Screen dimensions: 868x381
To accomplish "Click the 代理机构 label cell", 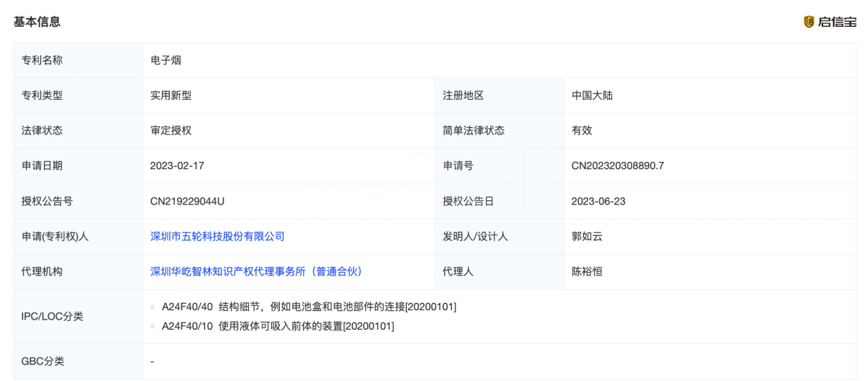I will [78, 272].
